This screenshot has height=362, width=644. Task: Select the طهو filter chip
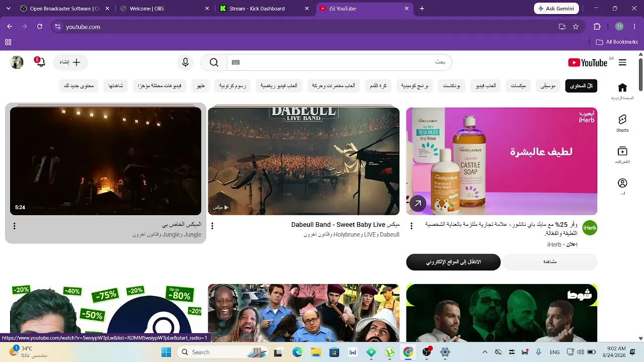tap(201, 86)
